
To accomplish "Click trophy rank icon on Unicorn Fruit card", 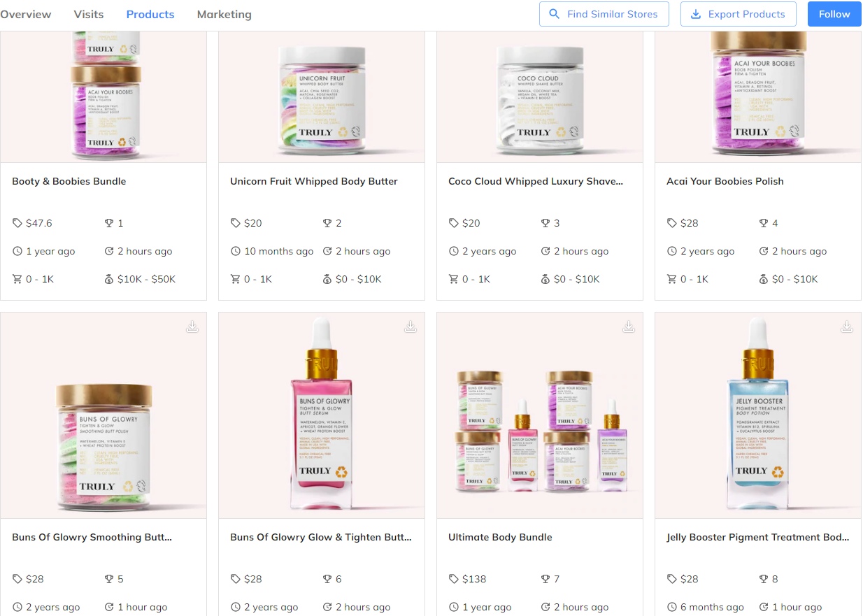I will tap(327, 223).
